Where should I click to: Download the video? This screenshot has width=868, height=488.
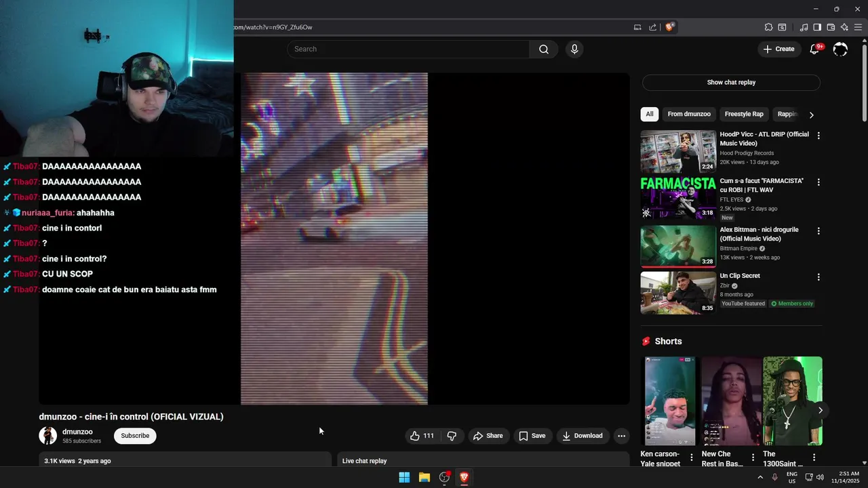tap(583, 436)
